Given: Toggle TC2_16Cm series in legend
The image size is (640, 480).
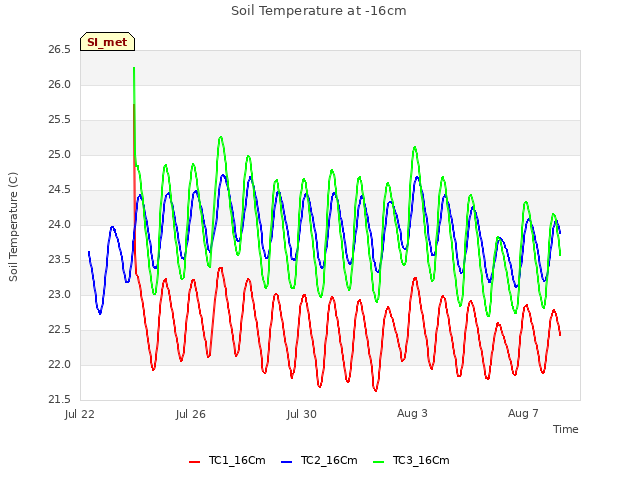Looking at the screenshot, I should pyautogui.click(x=319, y=461).
